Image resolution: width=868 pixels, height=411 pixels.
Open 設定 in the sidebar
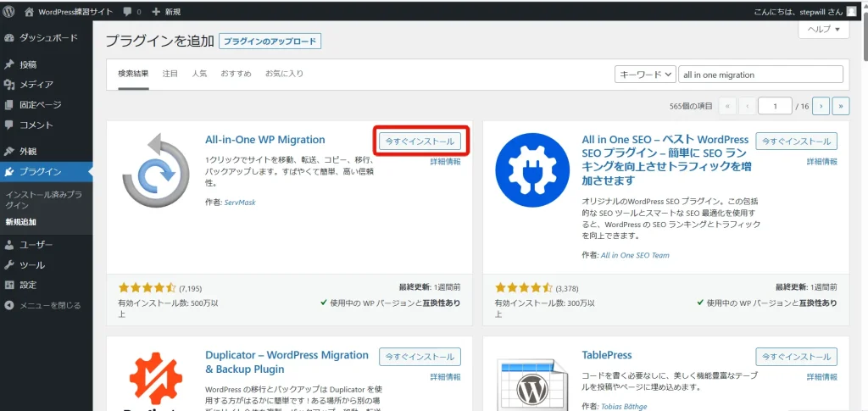[47, 285]
